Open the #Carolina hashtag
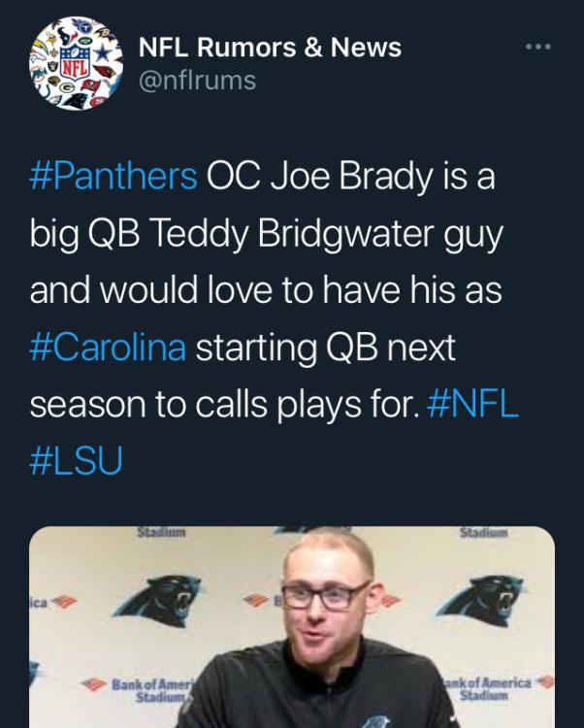 [x=108, y=347]
